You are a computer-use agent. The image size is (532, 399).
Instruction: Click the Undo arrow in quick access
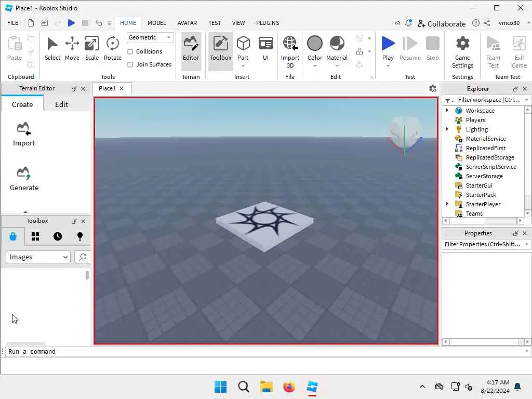98,23
